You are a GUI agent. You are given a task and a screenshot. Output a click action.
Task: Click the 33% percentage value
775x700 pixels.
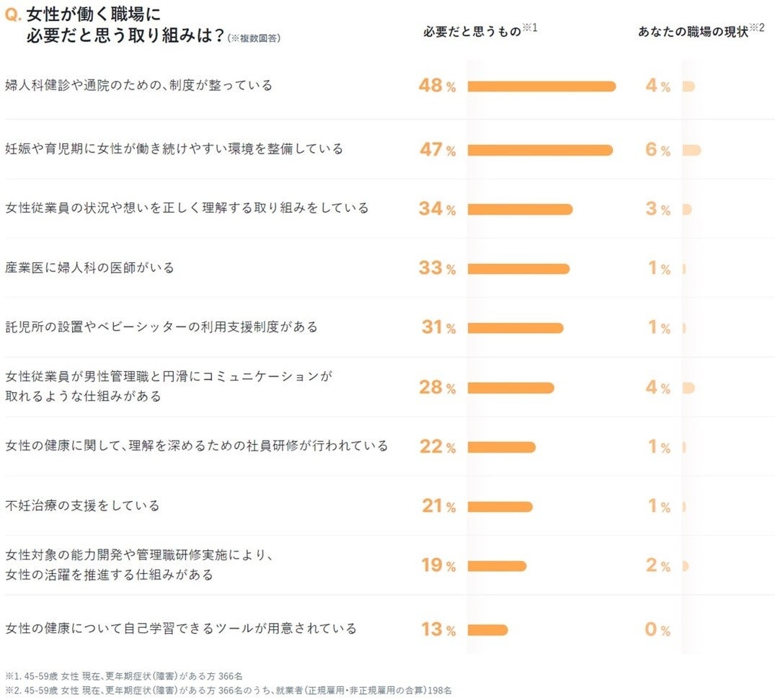(x=438, y=268)
